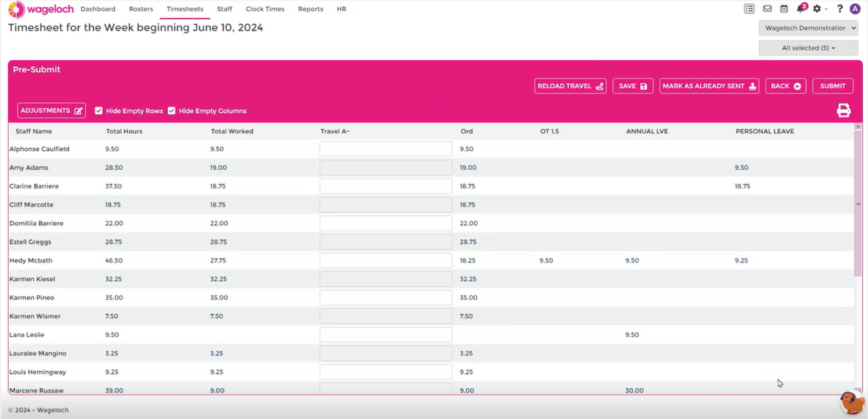Click travel field for Lauralee Mangino
The height and width of the screenshot is (419, 868).
[386, 353]
